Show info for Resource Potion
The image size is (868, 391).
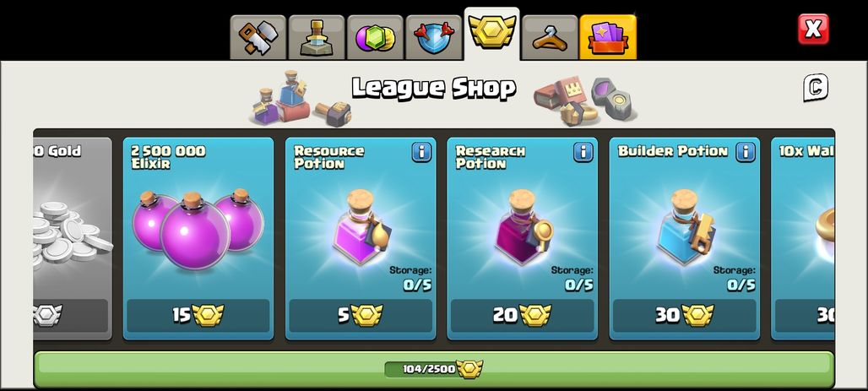pyautogui.click(x=421, y=152)
